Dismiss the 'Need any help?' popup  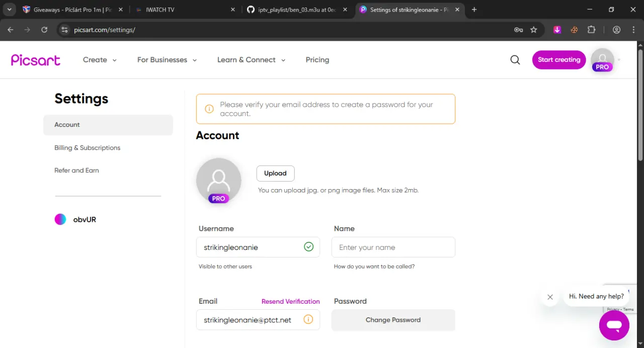pos(550,297)
